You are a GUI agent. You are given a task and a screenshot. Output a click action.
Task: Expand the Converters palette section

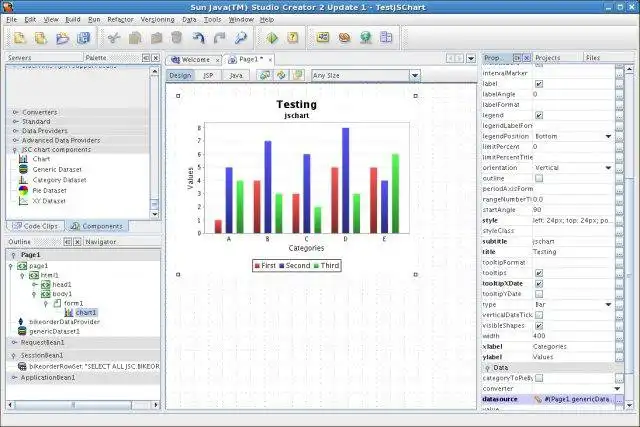16,112
